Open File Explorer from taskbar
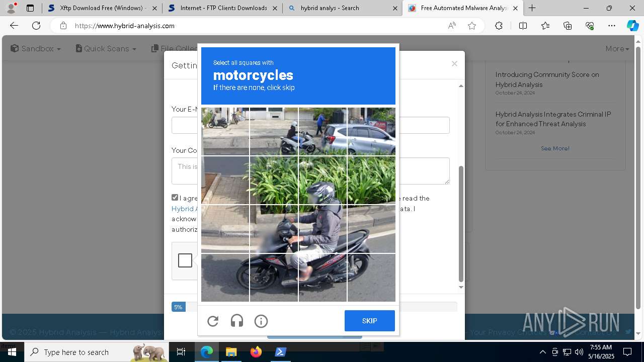 231,352
